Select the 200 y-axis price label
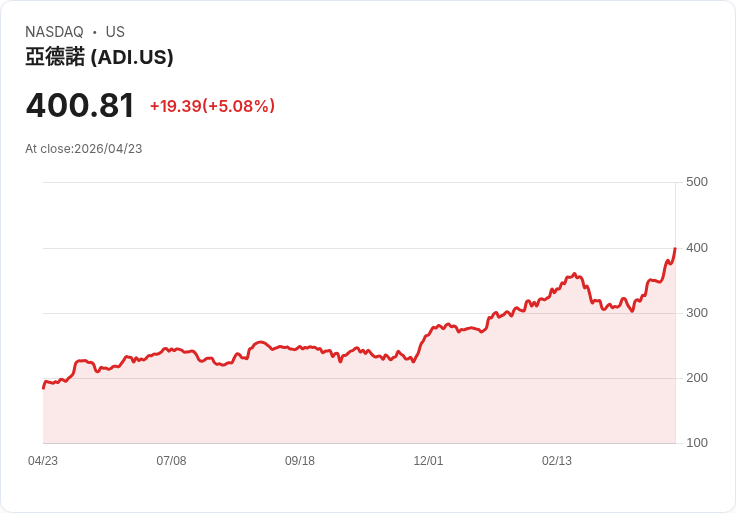Screen dimensions: 736x513 point(697,378)
